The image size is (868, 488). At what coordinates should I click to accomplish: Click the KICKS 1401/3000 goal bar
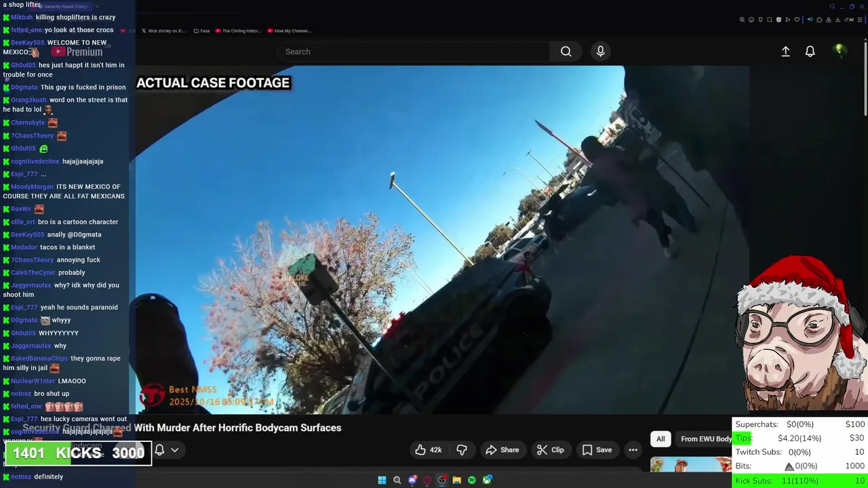[78, 453]
